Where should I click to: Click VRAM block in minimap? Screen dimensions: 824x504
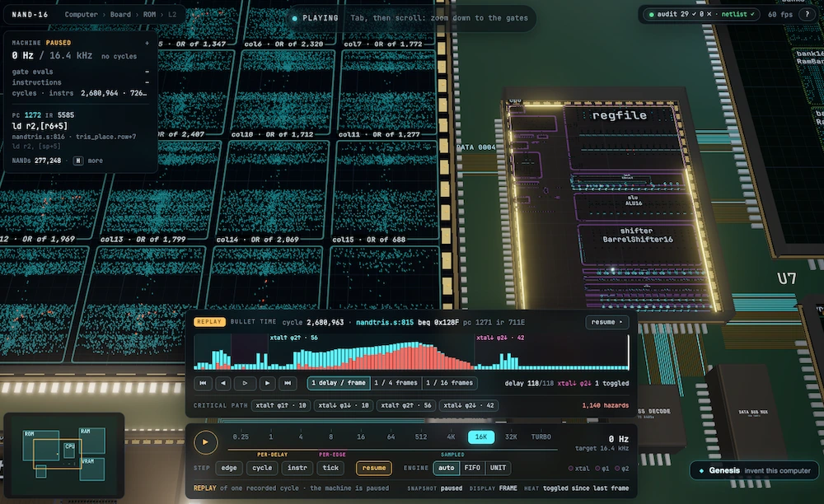92,469
